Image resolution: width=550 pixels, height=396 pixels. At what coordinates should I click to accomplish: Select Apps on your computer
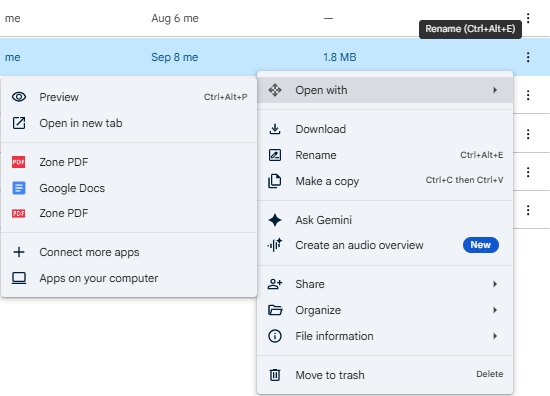(129, 278)
